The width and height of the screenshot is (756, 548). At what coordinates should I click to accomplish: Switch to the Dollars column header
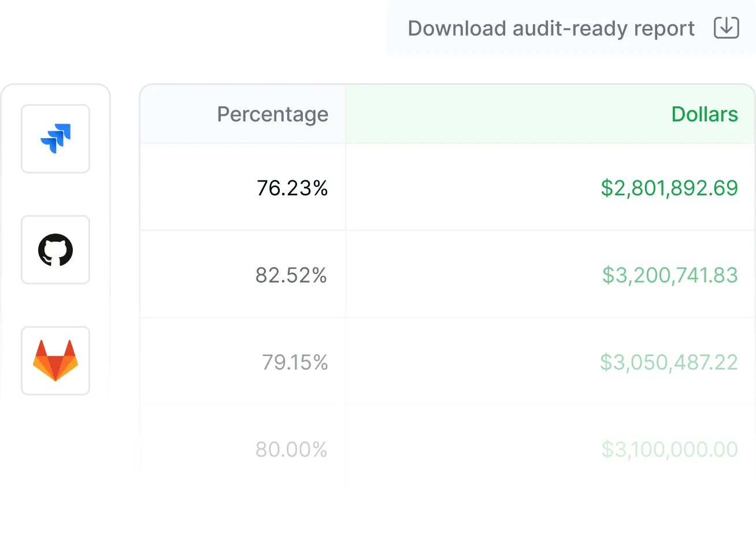click(704, 114)
